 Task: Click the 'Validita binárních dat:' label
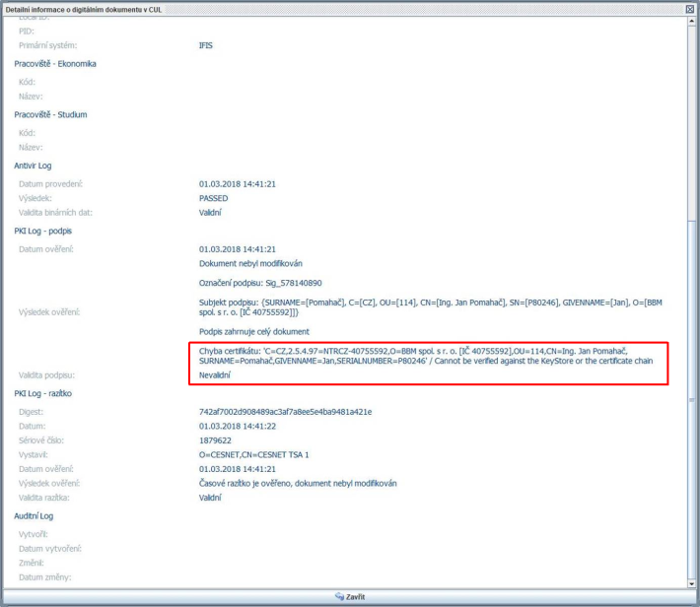(55, 213)
